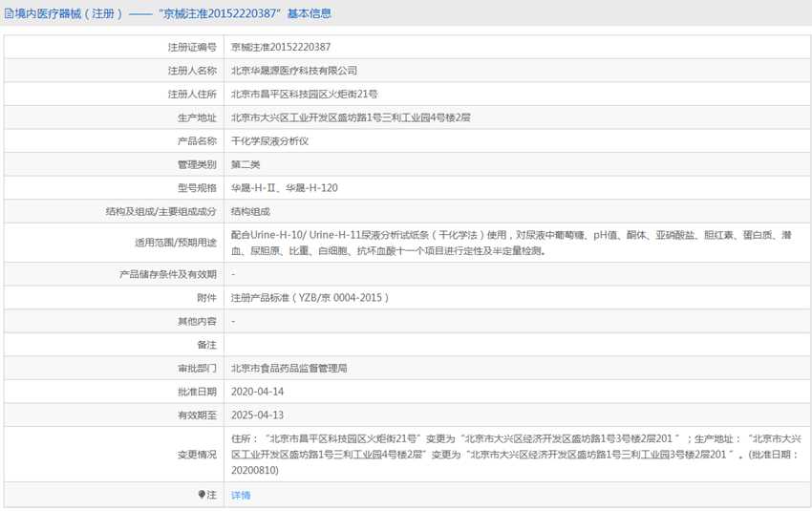
Task: Click the marker icon next to 注
Action: coord(202,495)
